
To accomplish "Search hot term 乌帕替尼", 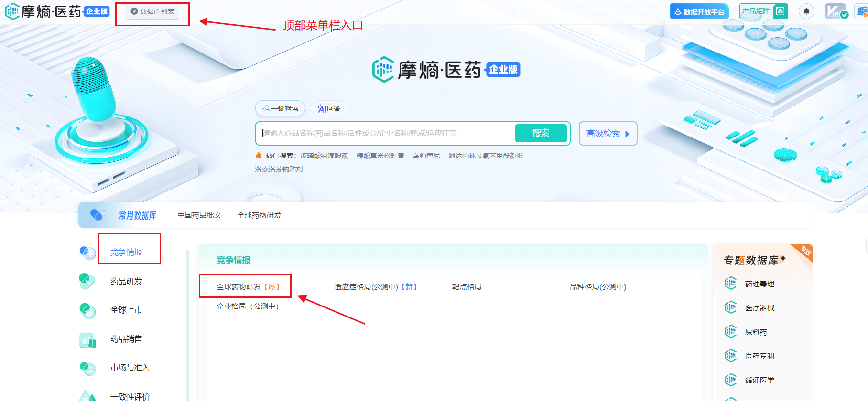I will tap(426, 156).
